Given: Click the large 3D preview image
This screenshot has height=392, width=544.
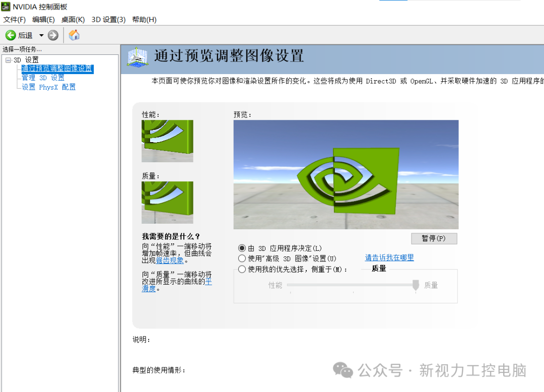Looking at the screenshot, I should tap(346, 174).
